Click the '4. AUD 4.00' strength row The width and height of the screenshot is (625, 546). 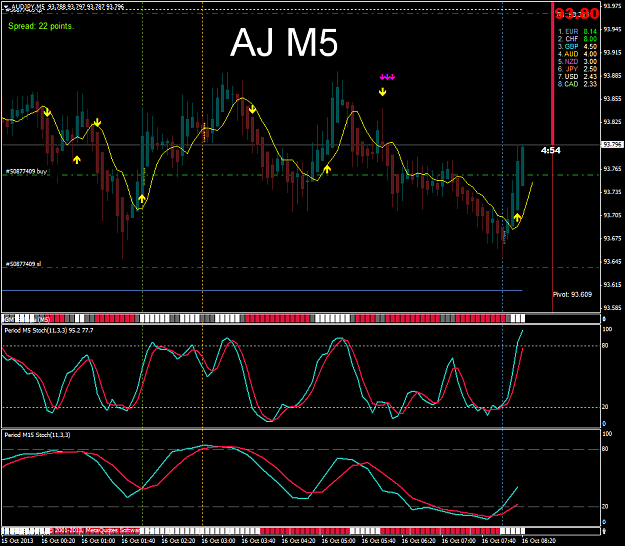pos(577,54)
